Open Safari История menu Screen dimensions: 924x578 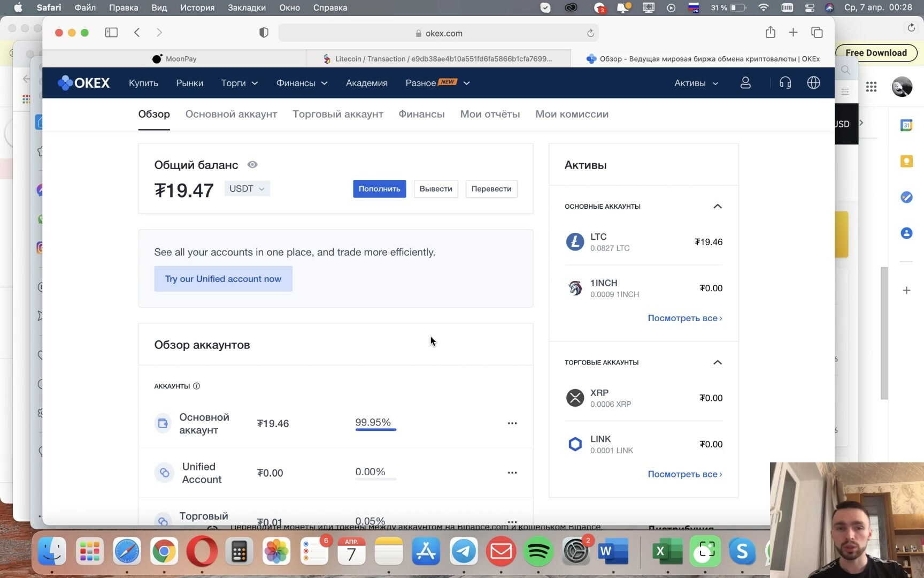pyautogui.click(x=197, y=7)
